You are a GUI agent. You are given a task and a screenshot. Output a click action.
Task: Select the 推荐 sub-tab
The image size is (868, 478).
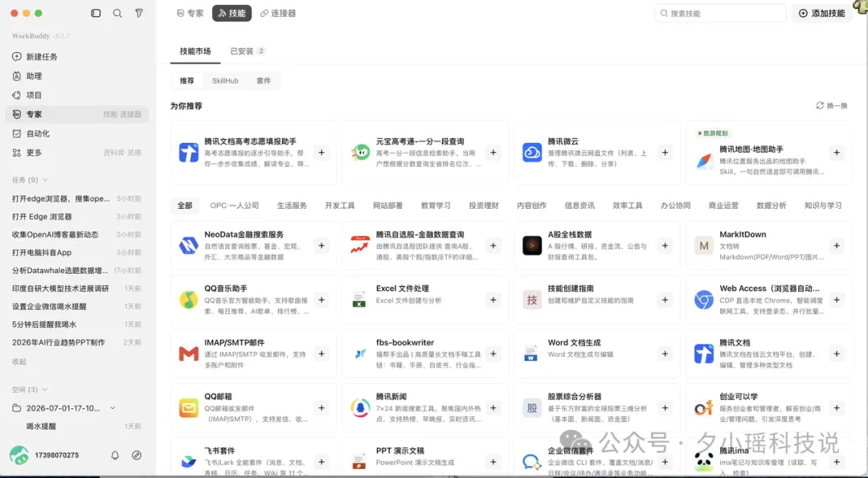pyautogui.click(x=187, y=81)
